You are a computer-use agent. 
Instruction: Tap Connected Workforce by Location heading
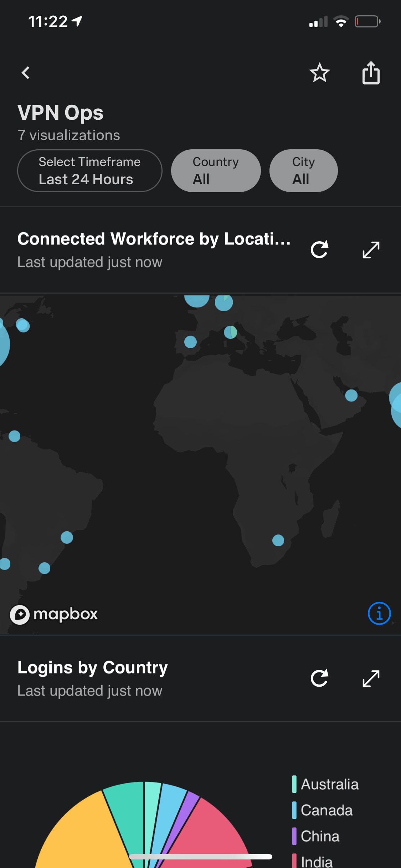pos(154,239)
